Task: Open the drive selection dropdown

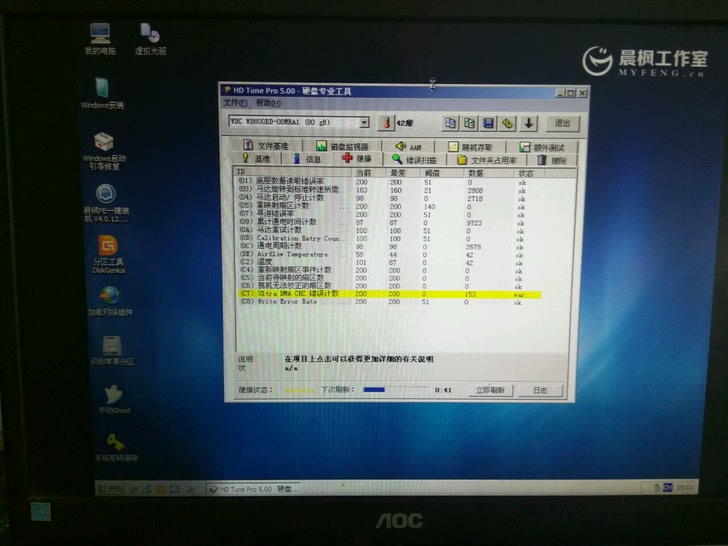Action: click(364, 123)
